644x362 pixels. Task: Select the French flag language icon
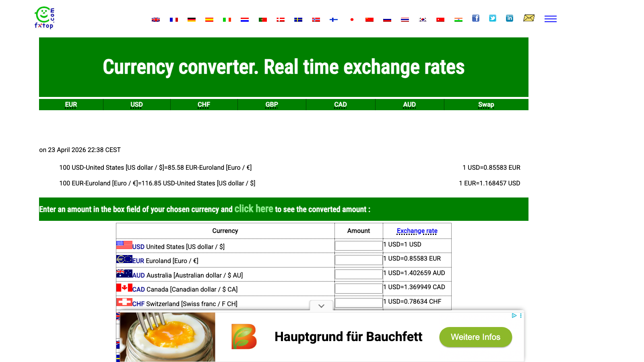[174, 19]
